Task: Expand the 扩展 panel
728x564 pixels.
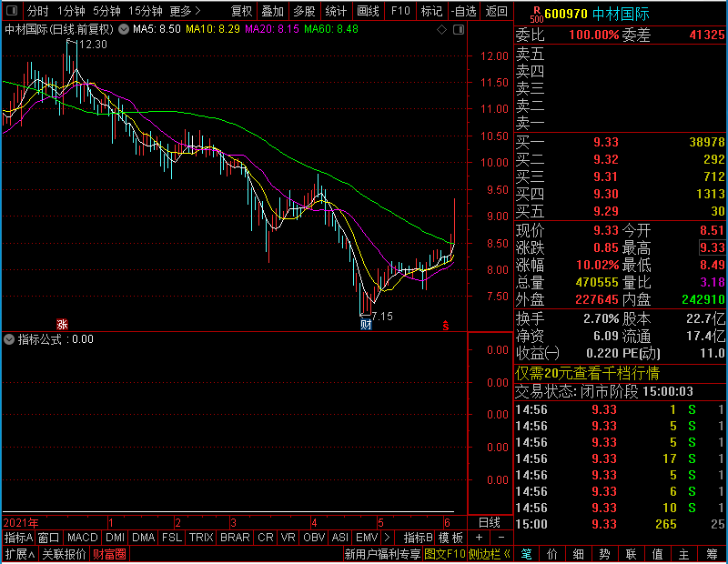Action: coord(19,554)
